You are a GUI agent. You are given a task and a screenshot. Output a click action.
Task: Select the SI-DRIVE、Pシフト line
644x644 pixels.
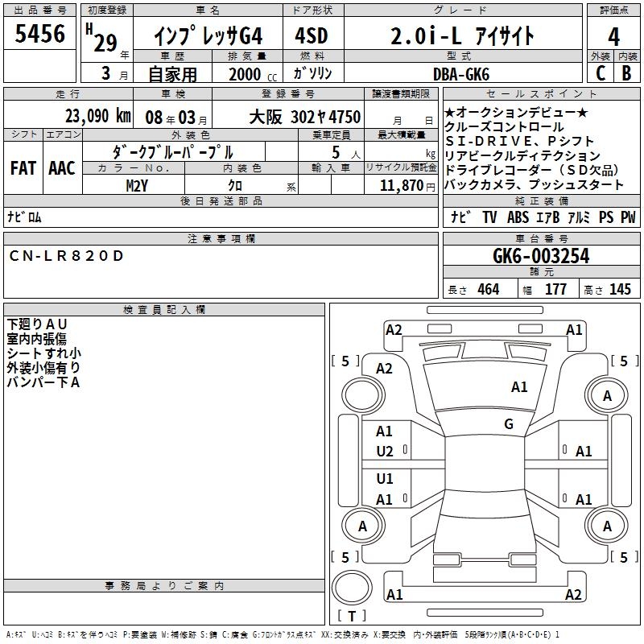(519, 142)
